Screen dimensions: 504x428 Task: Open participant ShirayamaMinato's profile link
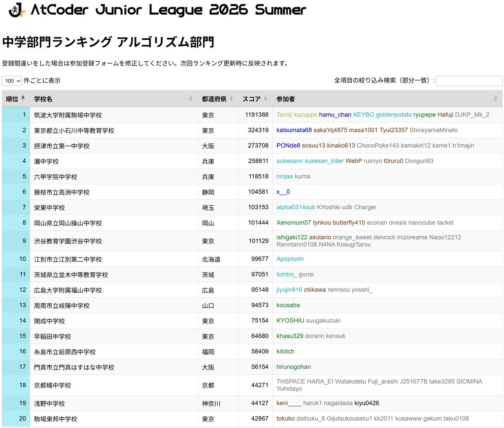point(433,130)
